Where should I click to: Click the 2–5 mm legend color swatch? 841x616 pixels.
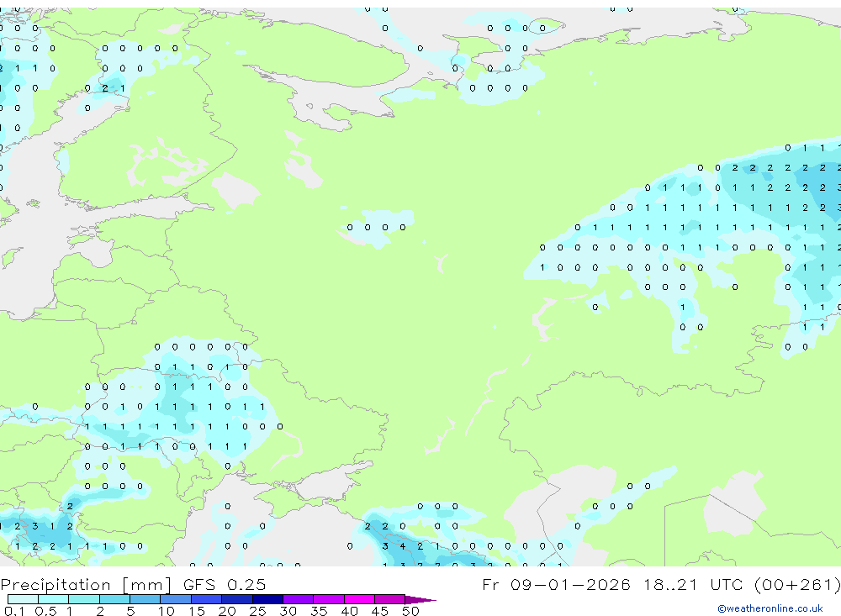tap(114, 599)
